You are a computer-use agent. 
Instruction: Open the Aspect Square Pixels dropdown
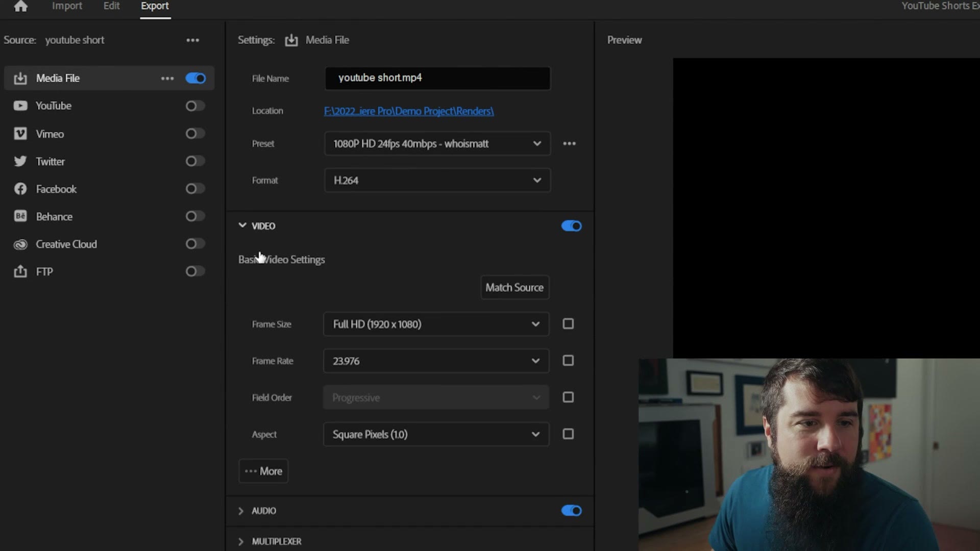coord(436,434)
